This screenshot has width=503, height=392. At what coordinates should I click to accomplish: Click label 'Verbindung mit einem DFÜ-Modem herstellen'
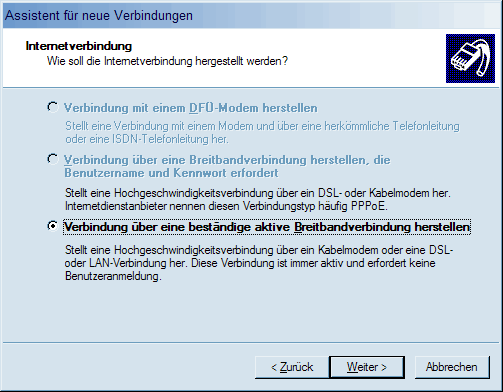pos(191,108)
